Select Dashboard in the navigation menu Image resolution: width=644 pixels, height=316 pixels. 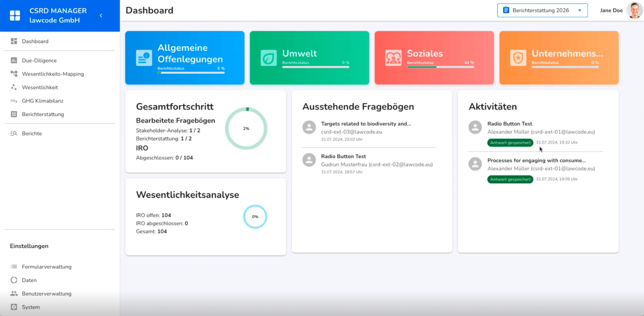click(35, 41)
